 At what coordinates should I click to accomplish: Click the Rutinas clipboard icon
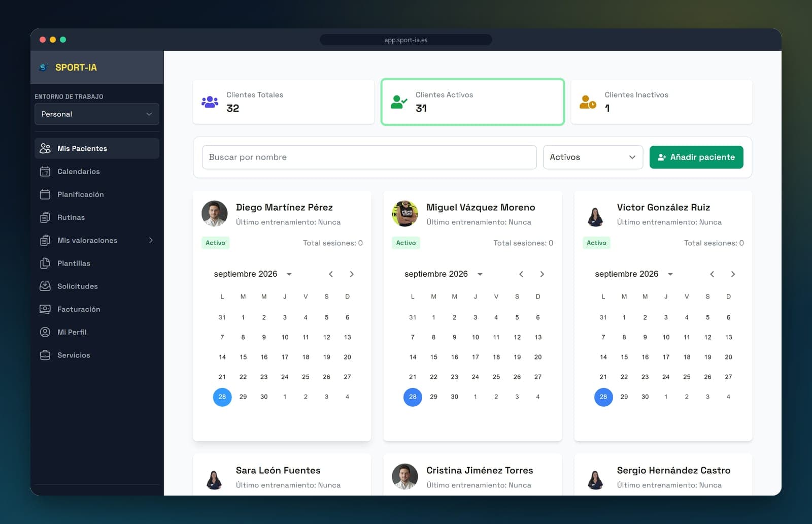[x=45, y=217]
